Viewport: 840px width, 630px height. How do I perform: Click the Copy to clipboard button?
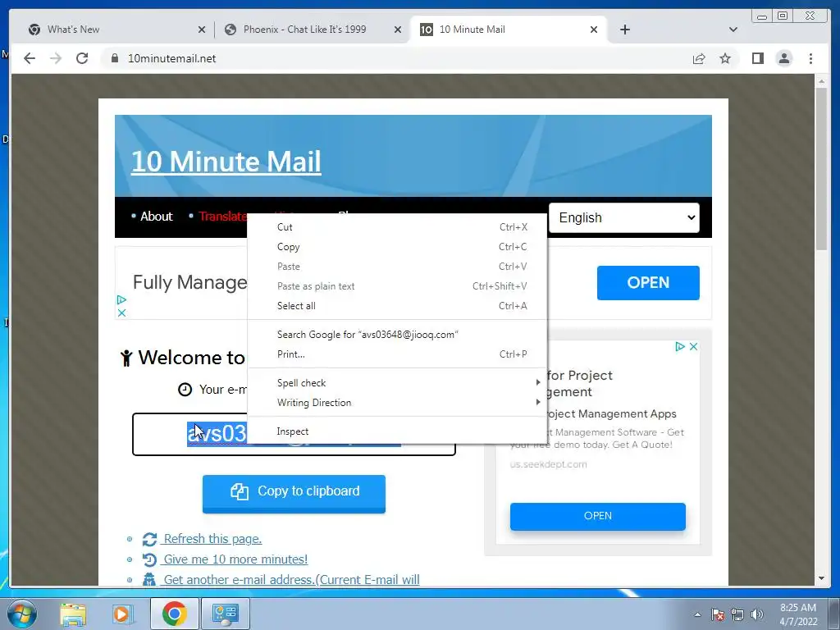point(294,493)
